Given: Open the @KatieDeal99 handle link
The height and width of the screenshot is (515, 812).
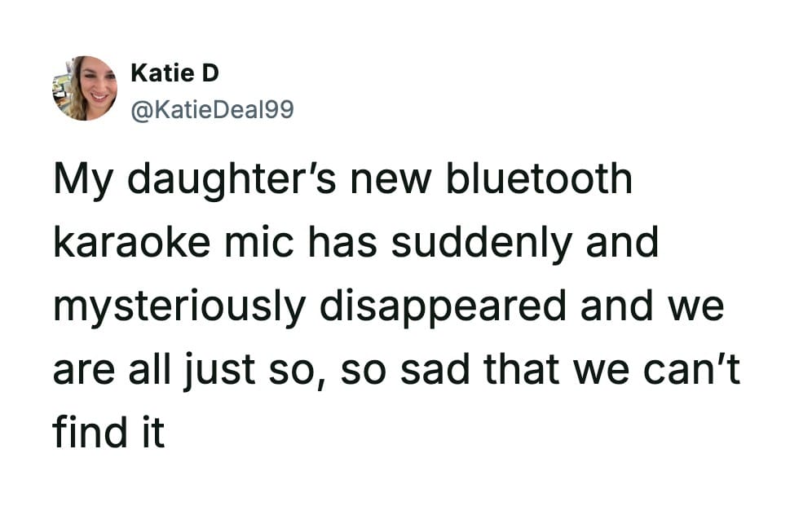Looking at the screenshot, I should pyautogui.click(x=212, y=108).
